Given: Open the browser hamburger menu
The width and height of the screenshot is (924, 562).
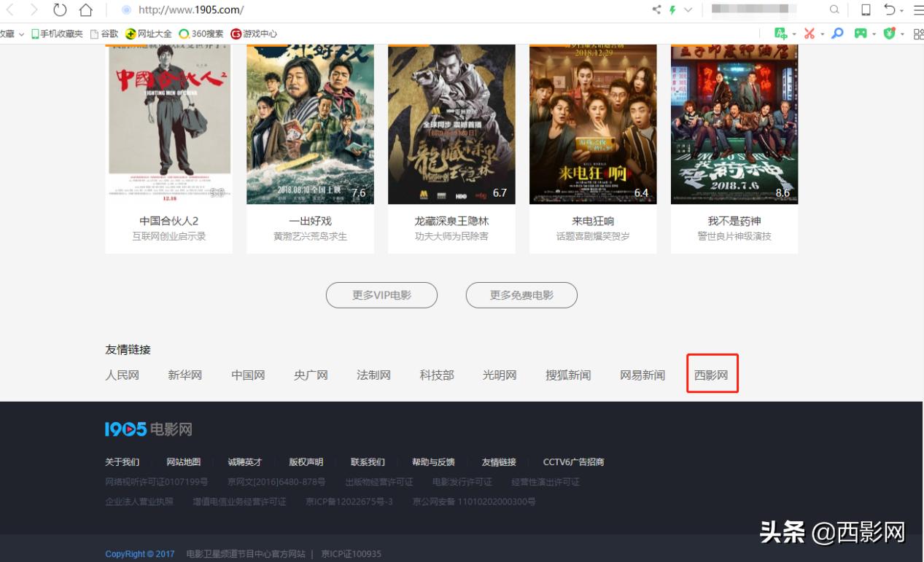Looking at the screenshot, I should 917,9.
